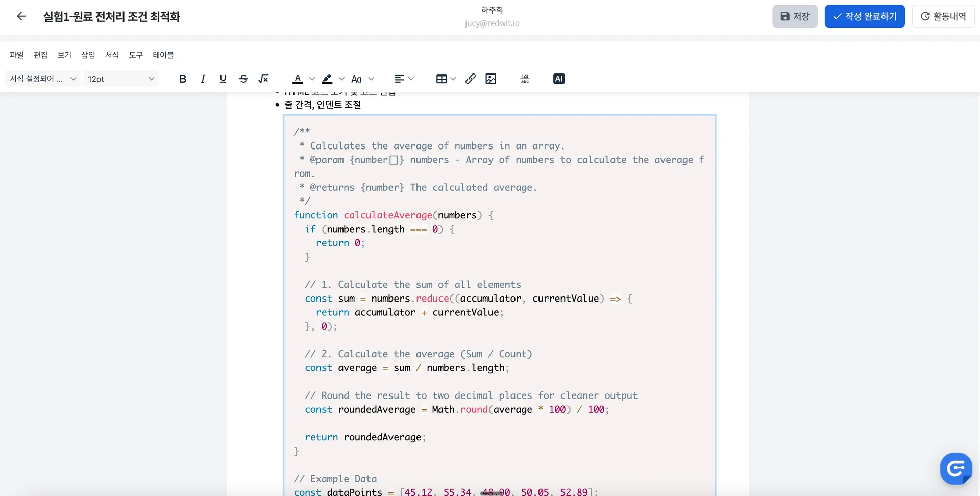Viewport: 980px width, 496px height.
Task: Click the insert link icon
Action: 471,79
